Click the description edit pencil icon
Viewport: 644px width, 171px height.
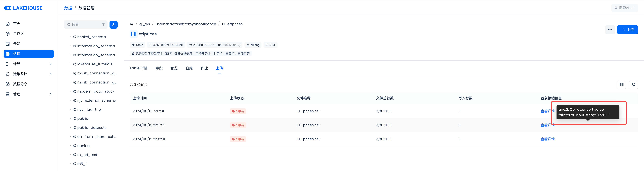click(133, 54)
